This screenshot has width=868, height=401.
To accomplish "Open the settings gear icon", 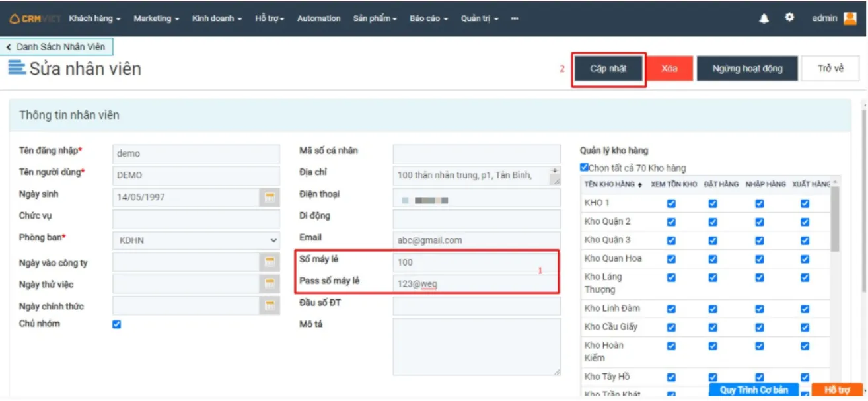I will (789, 18).
